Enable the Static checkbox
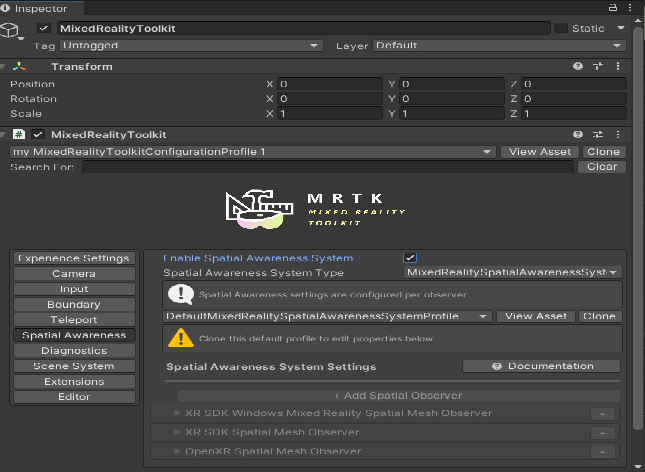This screenshot has width=645, height=472. click(x=561, y=28)
